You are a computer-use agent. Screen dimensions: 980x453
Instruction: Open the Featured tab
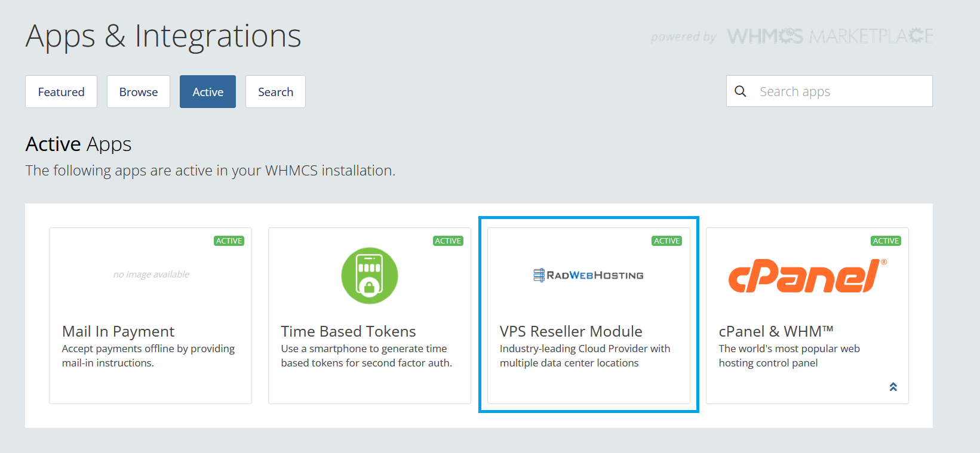[x=61, y=92]
